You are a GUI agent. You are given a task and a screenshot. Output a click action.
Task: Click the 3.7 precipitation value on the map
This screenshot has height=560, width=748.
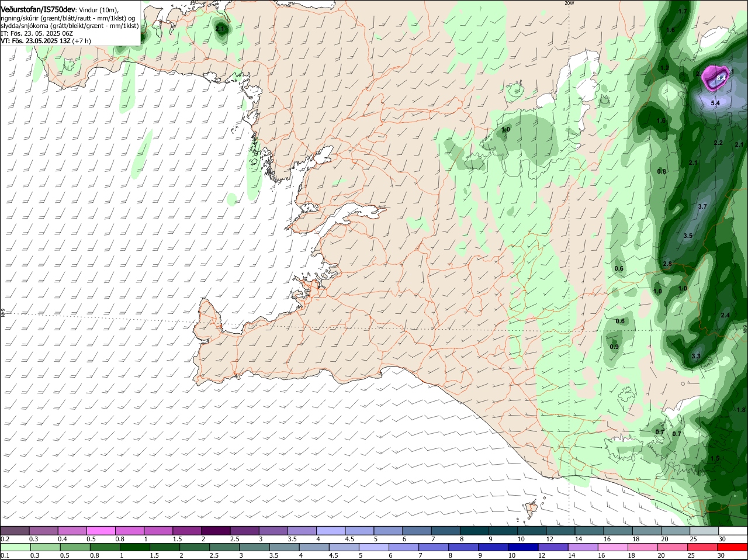702,206
